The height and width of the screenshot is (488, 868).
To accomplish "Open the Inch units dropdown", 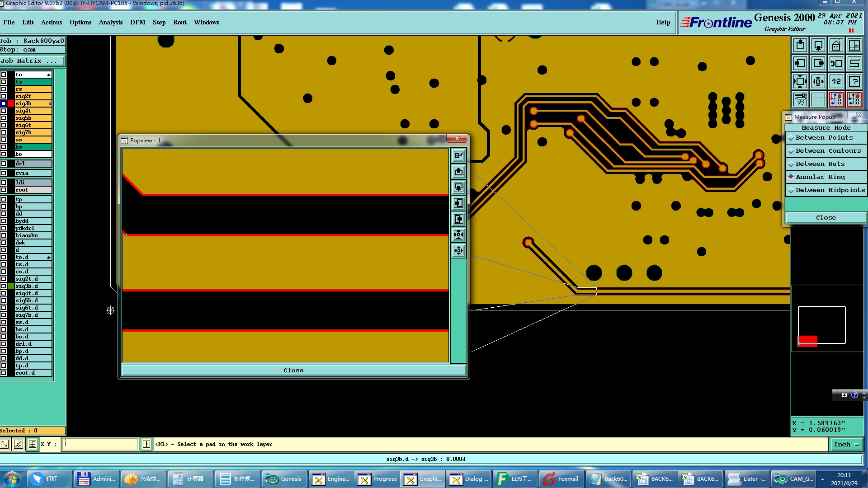I will click(x=846, y=445).
